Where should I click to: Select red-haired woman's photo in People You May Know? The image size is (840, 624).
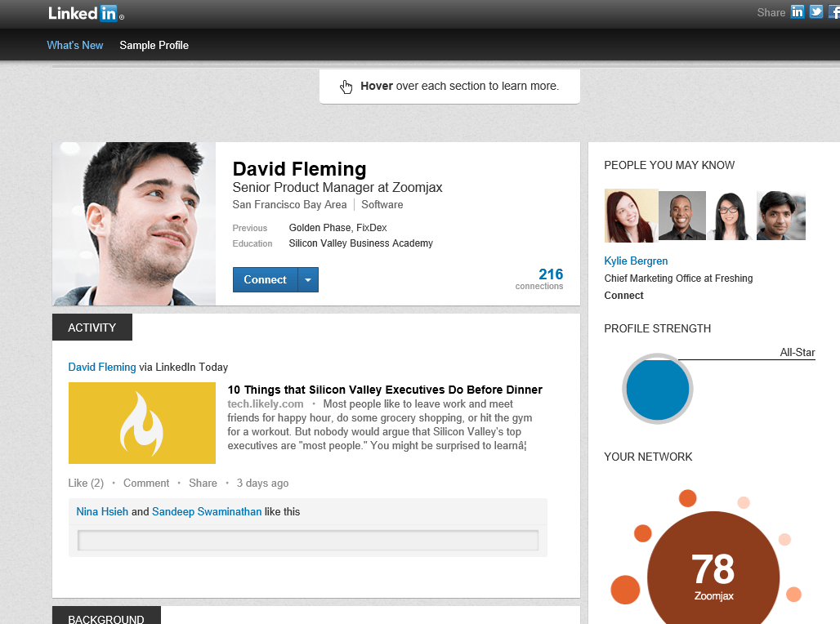[x=631, y=216]
